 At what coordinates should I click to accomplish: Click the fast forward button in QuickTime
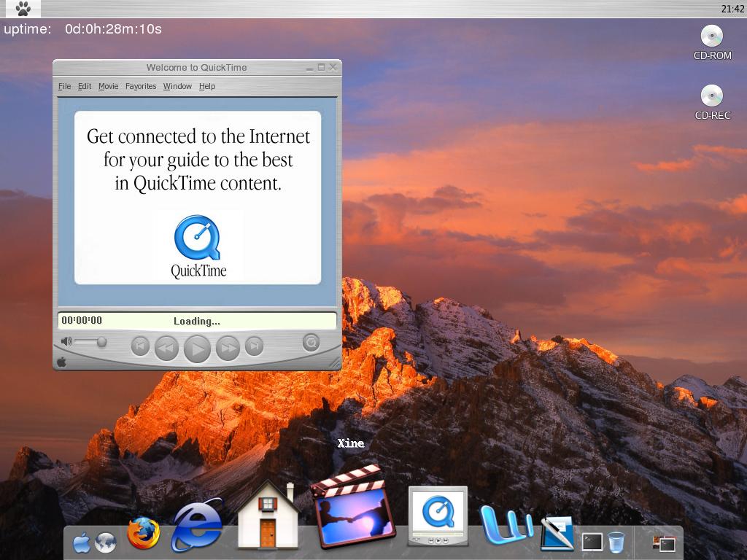click(228, 348)
